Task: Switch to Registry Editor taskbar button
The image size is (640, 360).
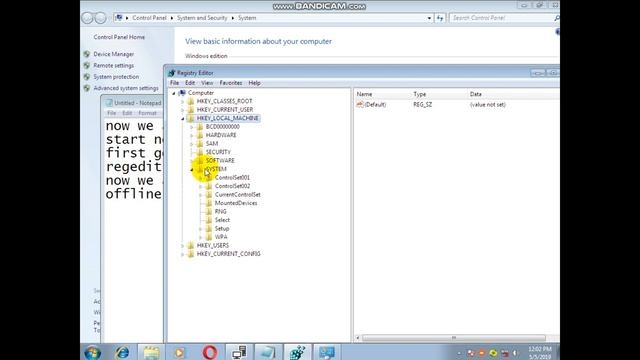Action: (298, 352)
